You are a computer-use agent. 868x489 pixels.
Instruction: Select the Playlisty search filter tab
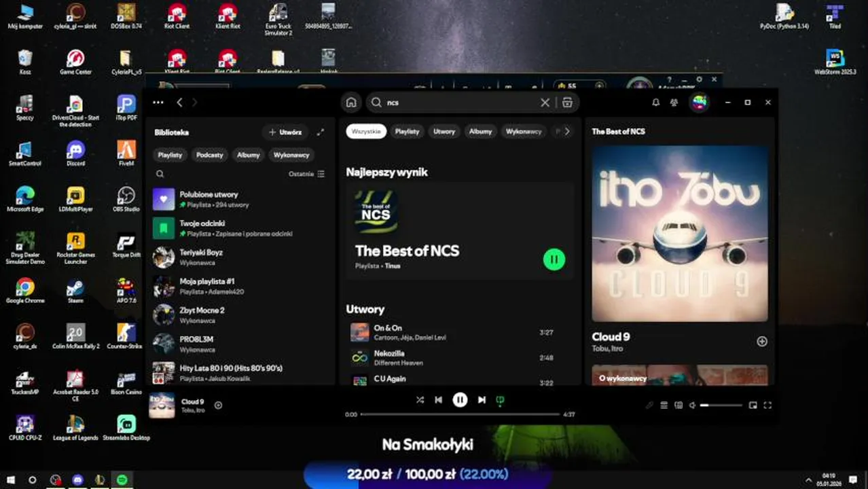pos(408,131)
